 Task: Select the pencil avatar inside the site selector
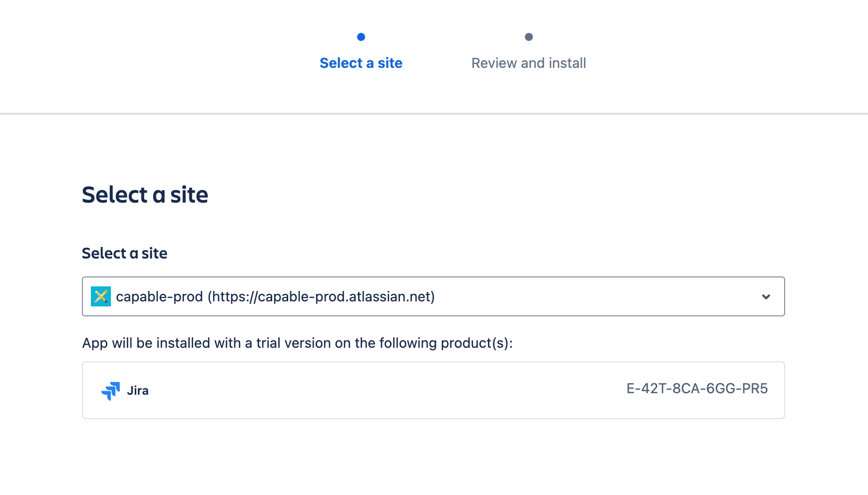pyautogui.click(x=101, y=296)
